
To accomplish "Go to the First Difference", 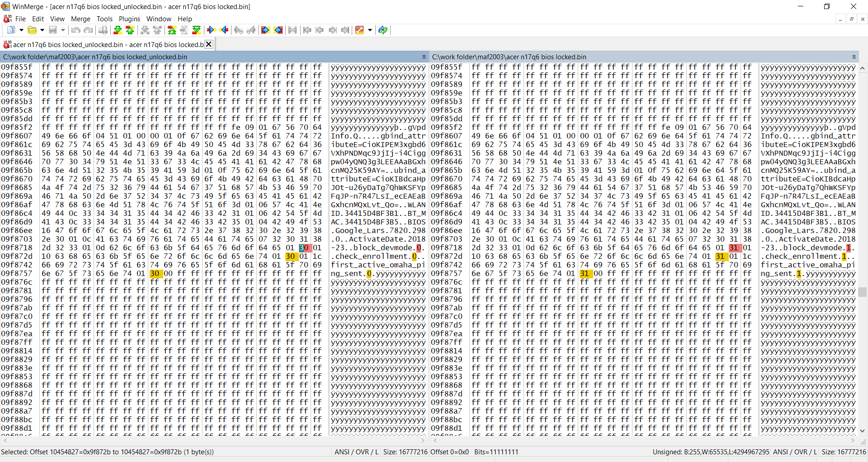I will (x=172, y=30).
